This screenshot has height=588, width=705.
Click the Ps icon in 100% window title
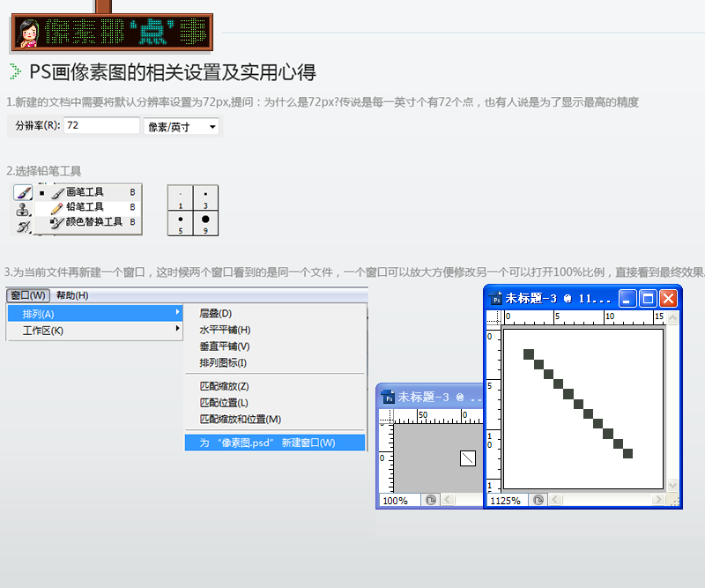(388, 398)
